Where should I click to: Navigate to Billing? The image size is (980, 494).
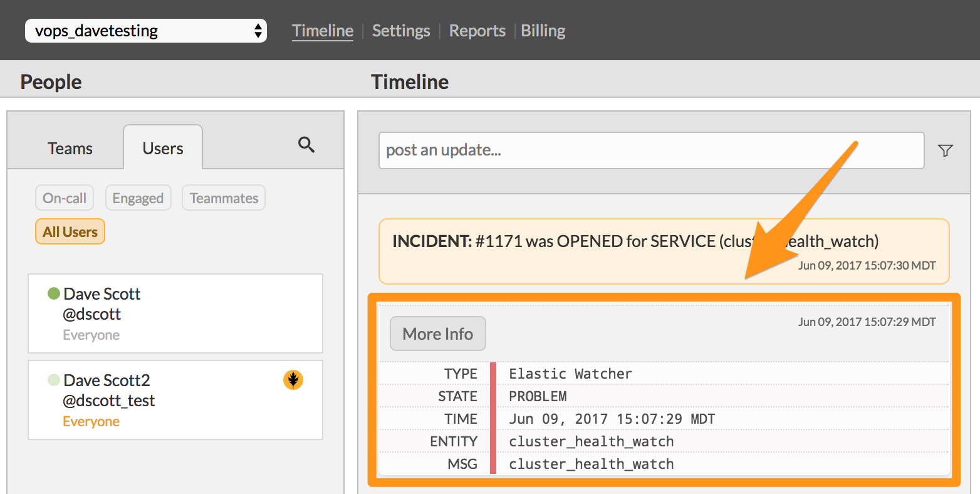(543, 30)
